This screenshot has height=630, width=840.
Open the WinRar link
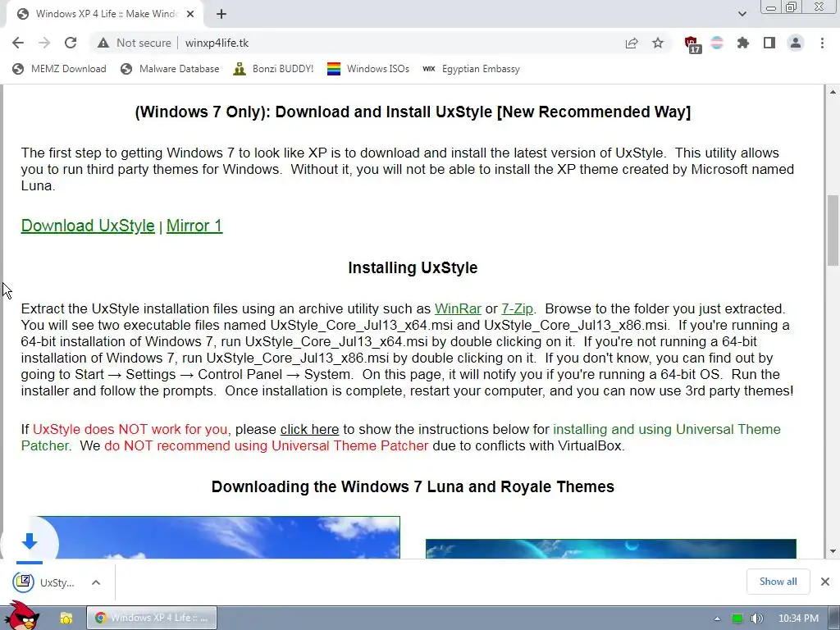(458, 309)
